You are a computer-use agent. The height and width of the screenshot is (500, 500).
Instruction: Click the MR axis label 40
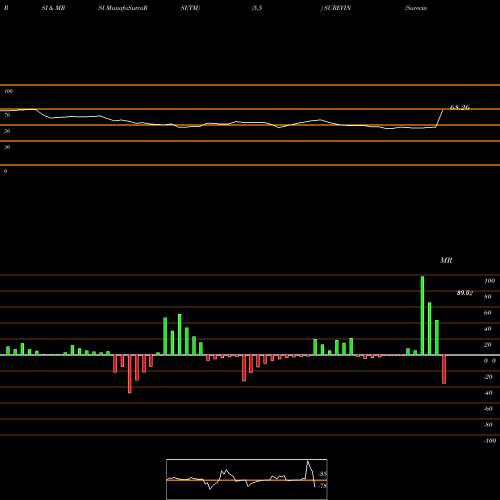coord(488,329)
